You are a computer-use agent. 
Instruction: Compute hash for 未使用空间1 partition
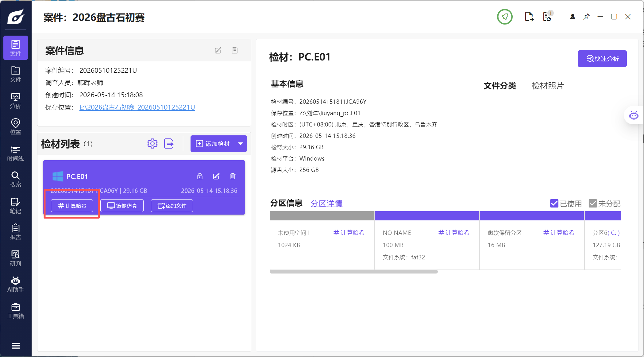(x=349, y=233)
